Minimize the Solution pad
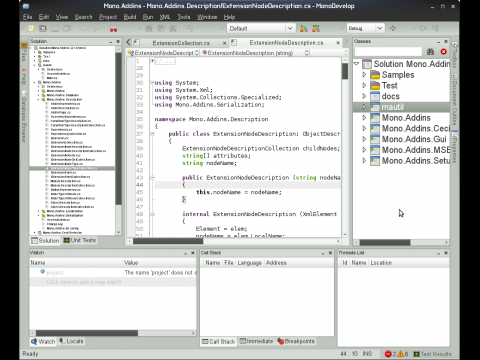The image size is (480, 360). point(111,42)
